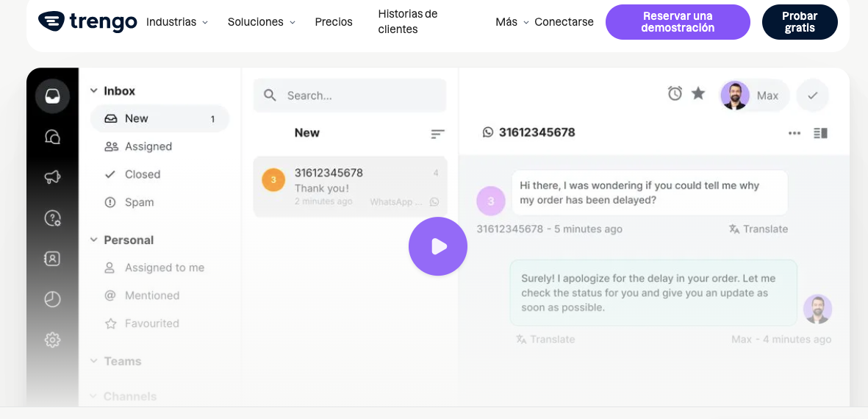Click Reservar una demostración button

678,22
